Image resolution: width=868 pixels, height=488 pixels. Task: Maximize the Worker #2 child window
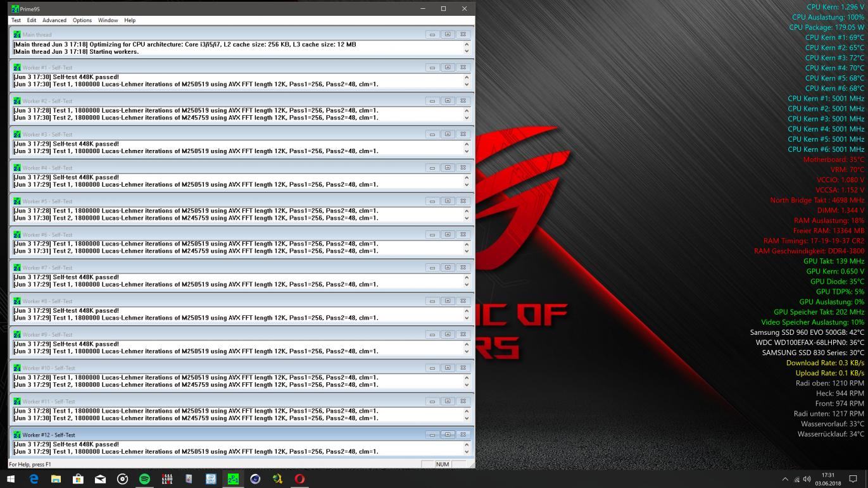pos(448,101)
